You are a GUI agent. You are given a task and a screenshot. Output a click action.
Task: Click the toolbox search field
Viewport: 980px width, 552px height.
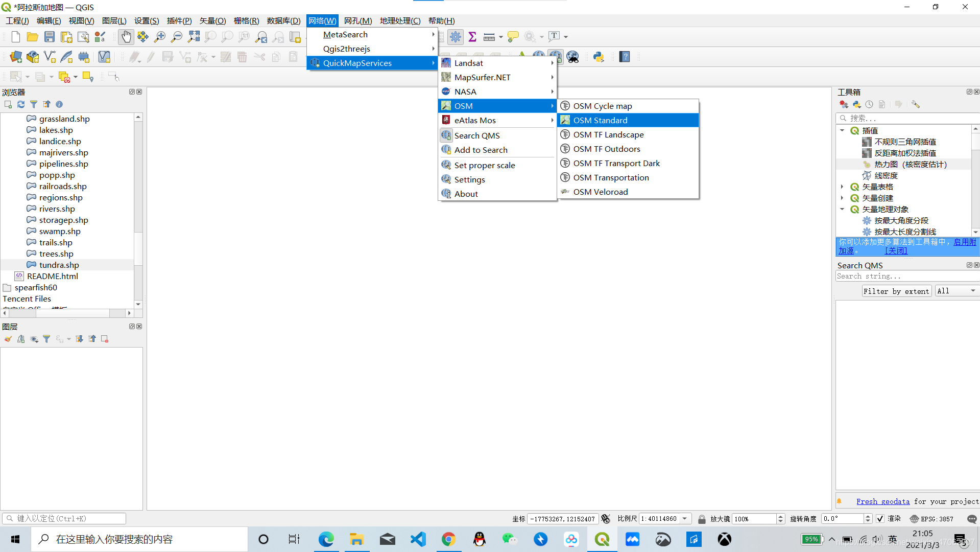click(x=907, y=118)
